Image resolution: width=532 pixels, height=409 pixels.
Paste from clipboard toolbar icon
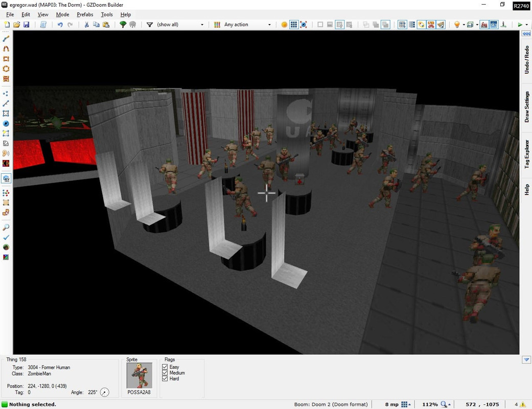point(106,25)
